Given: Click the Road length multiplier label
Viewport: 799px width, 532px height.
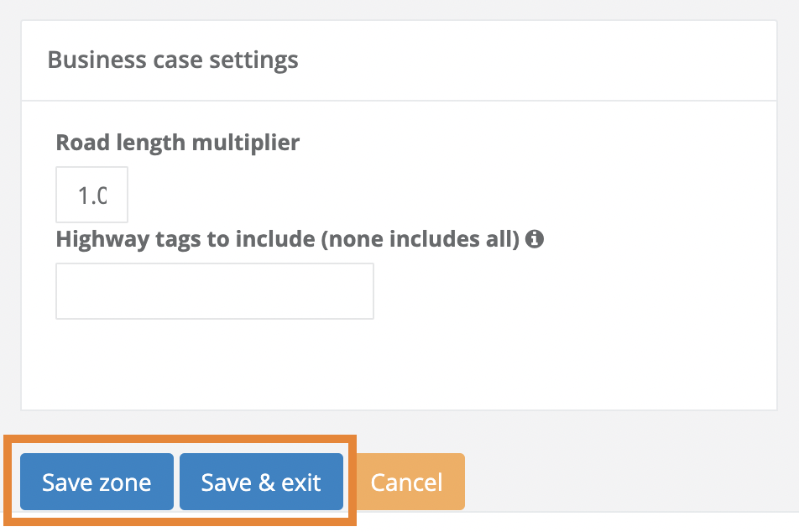Looking at the screenshot, I should 178,143.
